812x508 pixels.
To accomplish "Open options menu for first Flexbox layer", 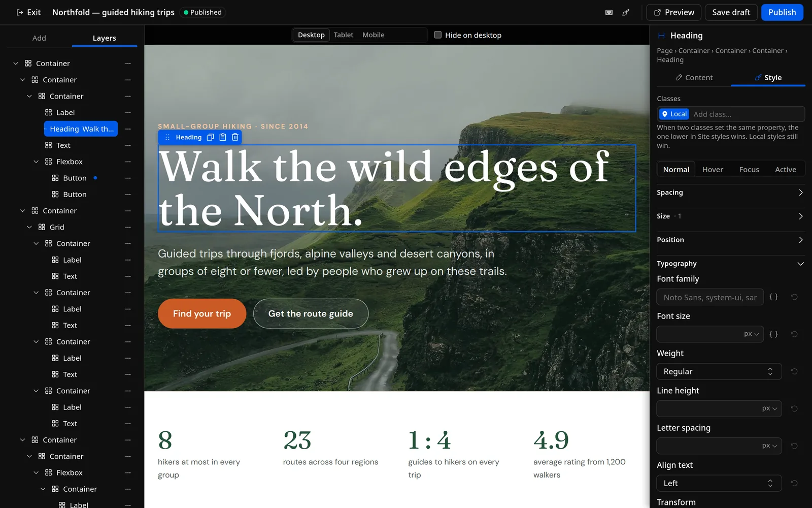I will pyautogui.click(x=128, y=162).
